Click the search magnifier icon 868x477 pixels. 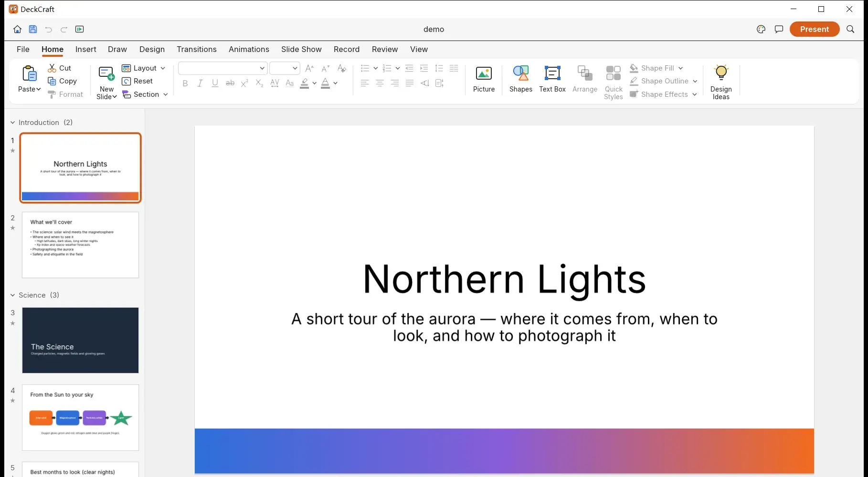(850, 29)
